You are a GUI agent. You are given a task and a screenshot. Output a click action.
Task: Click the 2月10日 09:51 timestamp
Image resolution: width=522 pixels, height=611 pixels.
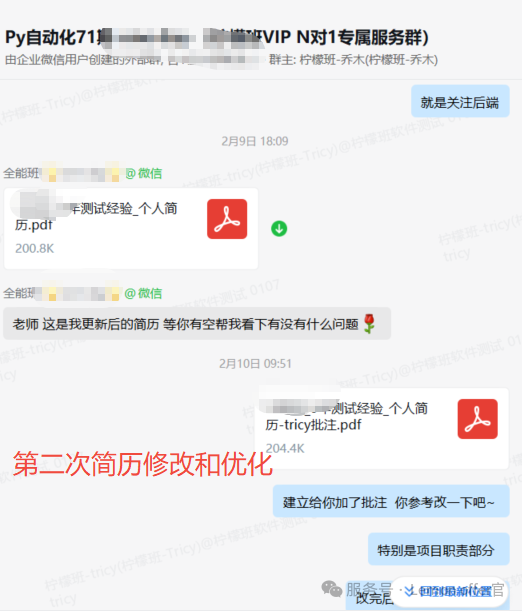pyautogui.click(x=255, y=364)
